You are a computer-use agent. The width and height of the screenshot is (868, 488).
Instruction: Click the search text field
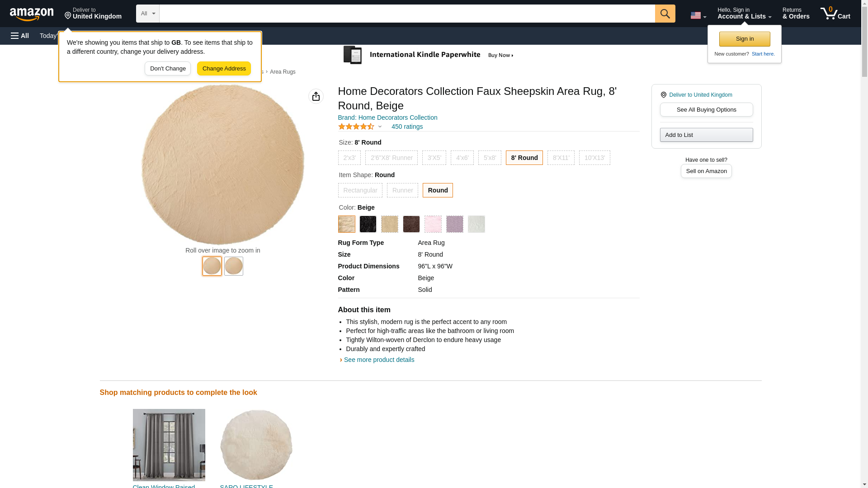407,14
